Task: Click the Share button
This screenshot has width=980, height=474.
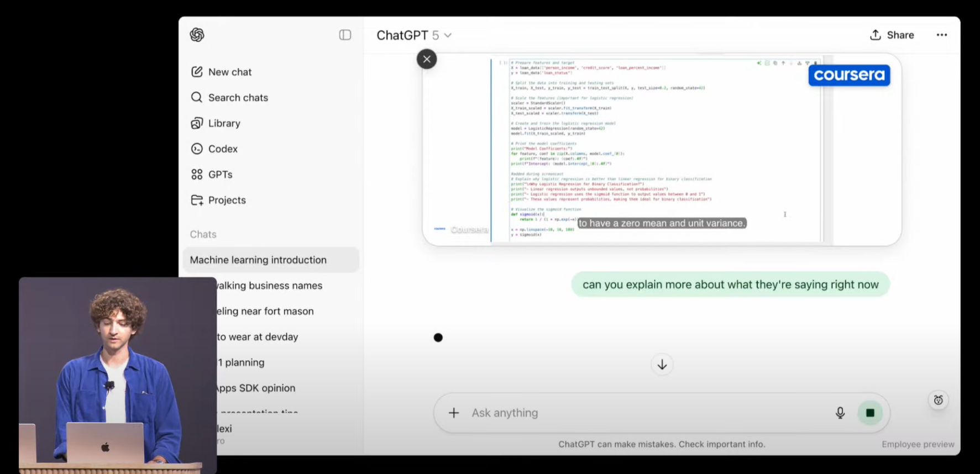Action: click(892, 35)
